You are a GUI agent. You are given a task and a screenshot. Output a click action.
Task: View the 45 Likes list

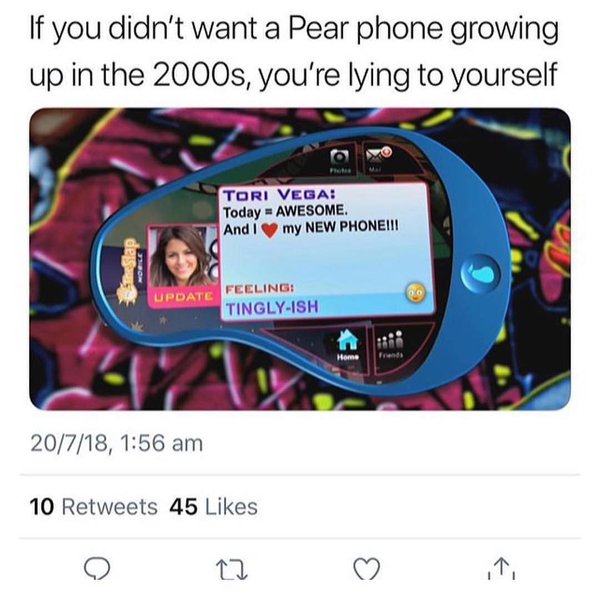[x=213, y=507]
